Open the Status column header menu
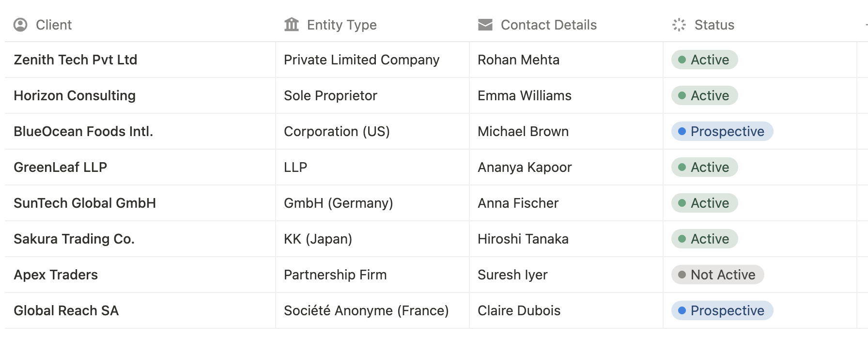 tap(714, 25)
